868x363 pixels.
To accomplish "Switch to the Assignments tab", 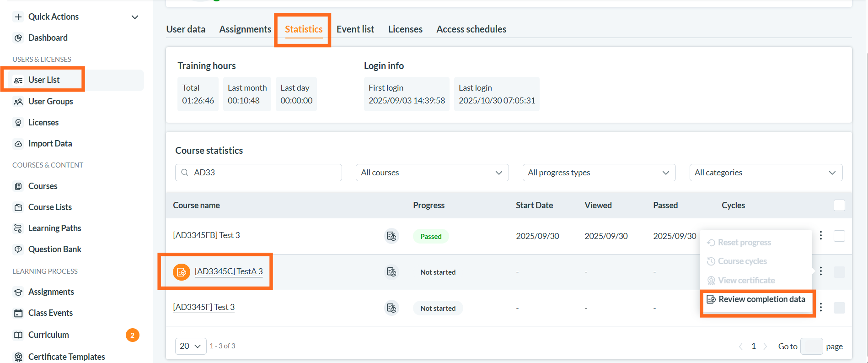I will tap(245, 29).
